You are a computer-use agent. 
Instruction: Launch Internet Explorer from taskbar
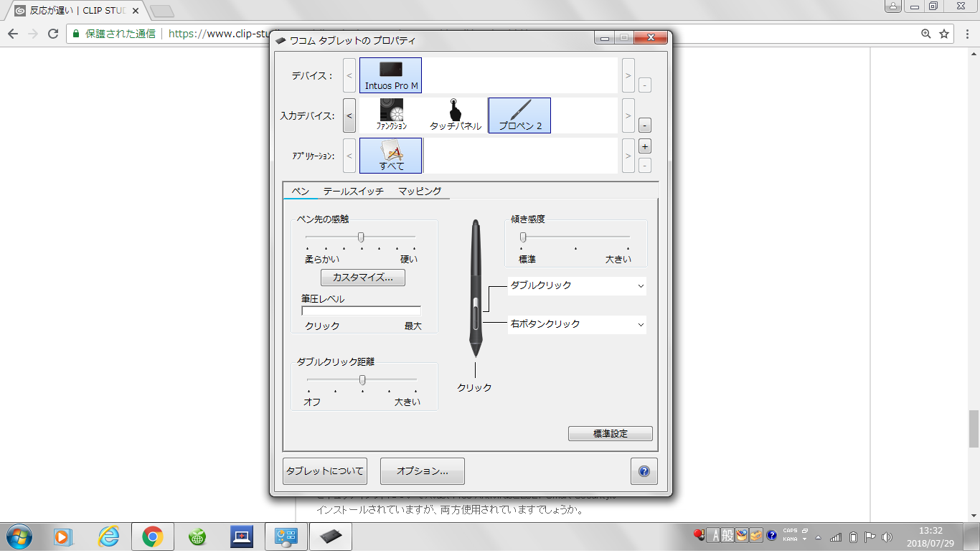(108, 536)
